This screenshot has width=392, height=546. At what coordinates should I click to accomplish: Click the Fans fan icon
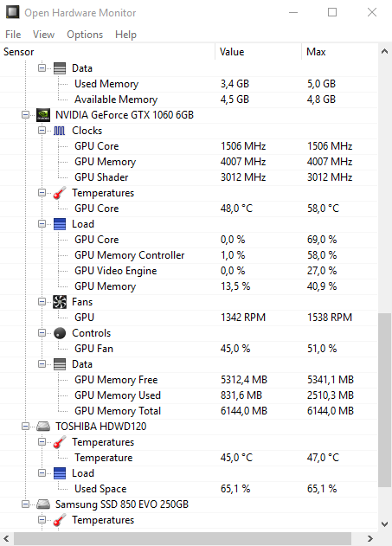click(x=60, y=302)
